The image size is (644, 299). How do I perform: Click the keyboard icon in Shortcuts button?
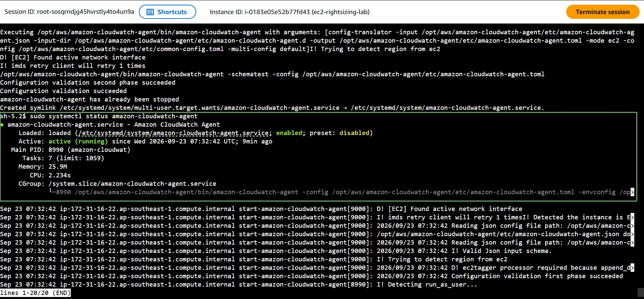coord(150,12)
